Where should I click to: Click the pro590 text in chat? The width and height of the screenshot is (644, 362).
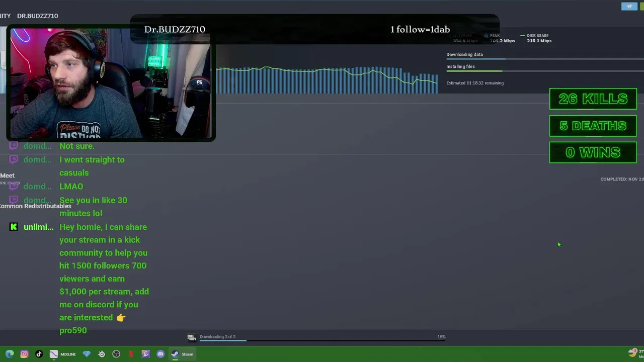pos(73,330)
